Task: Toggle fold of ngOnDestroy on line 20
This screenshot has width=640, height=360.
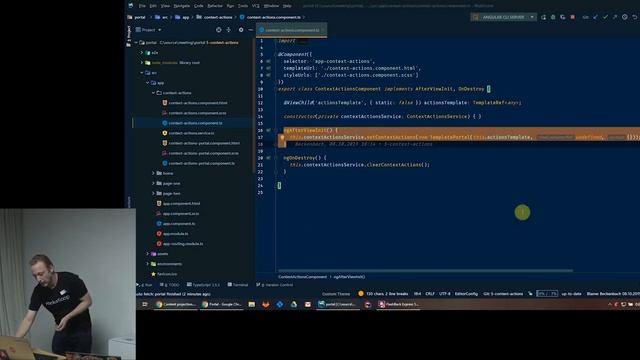Action: pyautogui.click(x=276, y=158)
